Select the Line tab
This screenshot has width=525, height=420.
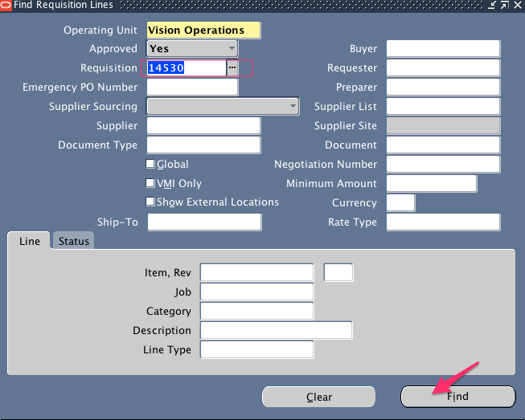click(x=30, y=241)
